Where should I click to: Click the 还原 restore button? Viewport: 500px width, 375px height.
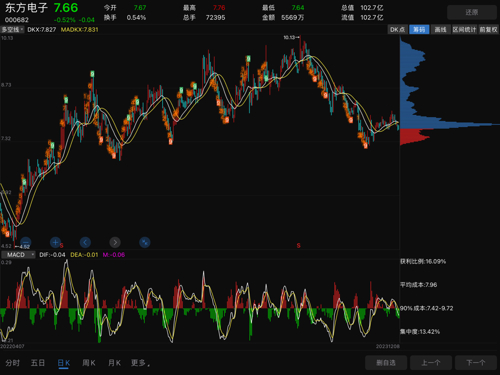pos(472,12)
